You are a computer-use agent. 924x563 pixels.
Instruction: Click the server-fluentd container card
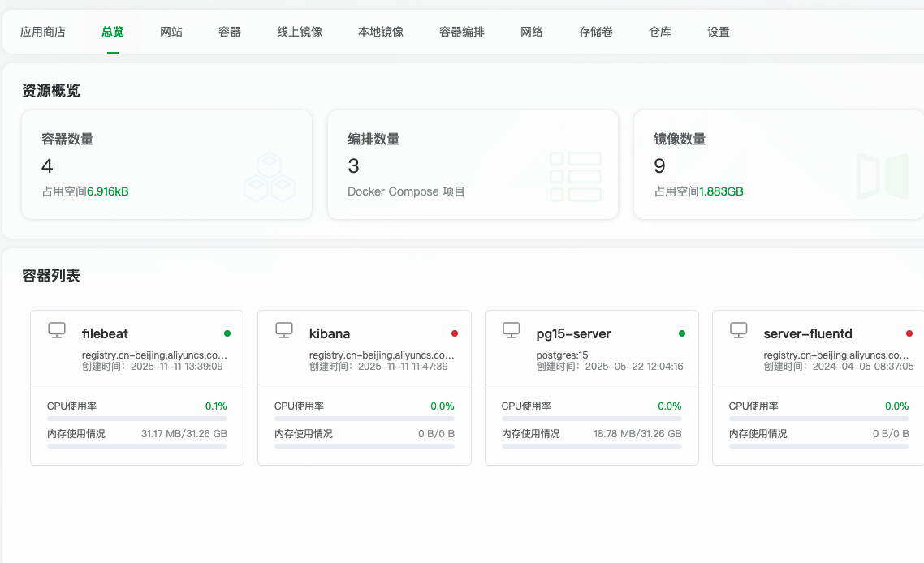[x=818, y=385]
